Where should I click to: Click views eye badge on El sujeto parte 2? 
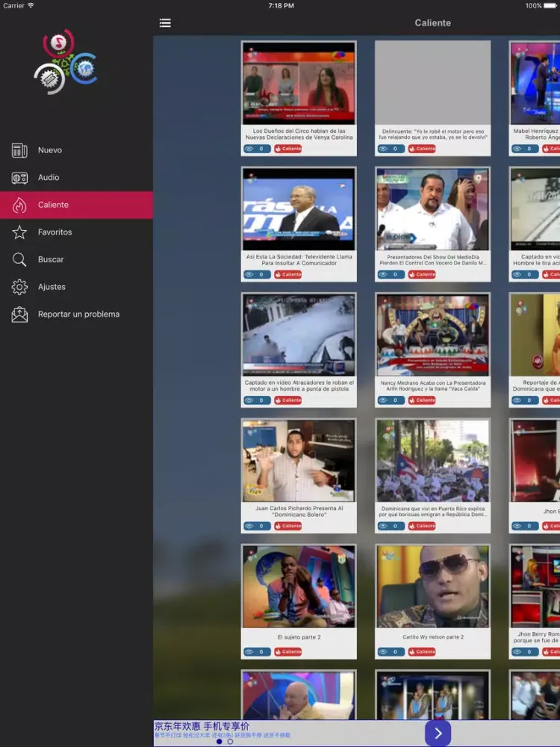pyautogui.click(x=257, y=651)
